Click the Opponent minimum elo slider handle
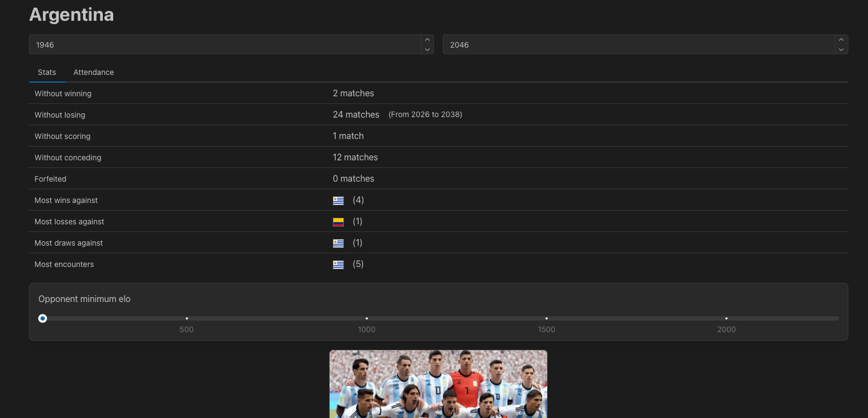Viewport: 868px width, 418px height. point(43,318)
